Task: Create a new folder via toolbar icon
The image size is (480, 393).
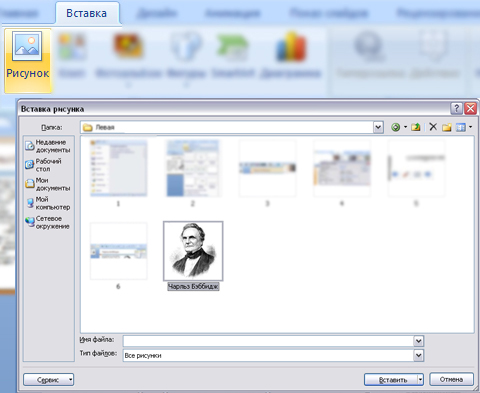Action: [447, 127]
